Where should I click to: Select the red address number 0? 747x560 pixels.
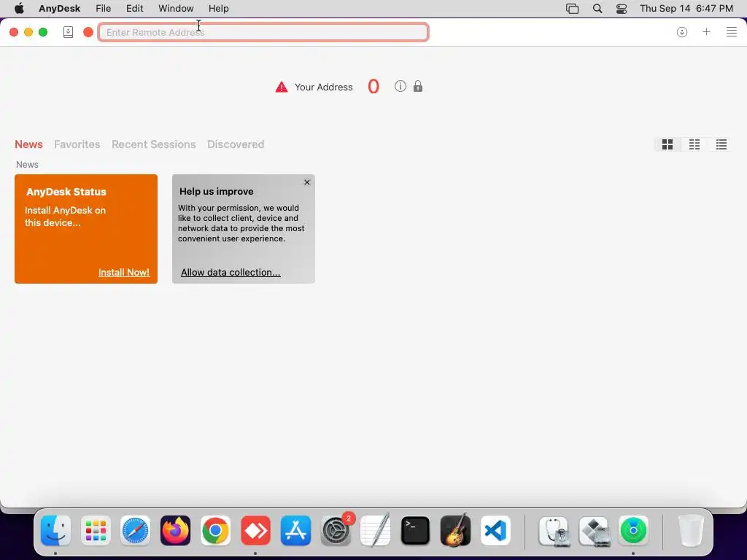point(373,86)
